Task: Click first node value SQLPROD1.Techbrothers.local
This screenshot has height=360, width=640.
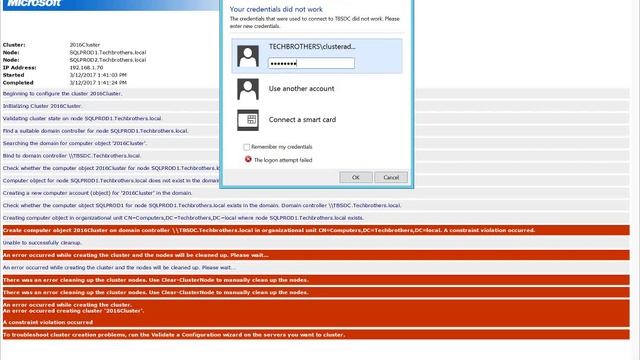Action: [x=108, y=52]
